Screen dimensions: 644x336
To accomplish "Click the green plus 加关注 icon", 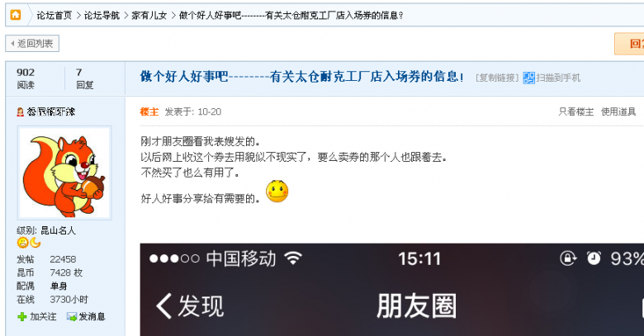I will click(22, 317).
